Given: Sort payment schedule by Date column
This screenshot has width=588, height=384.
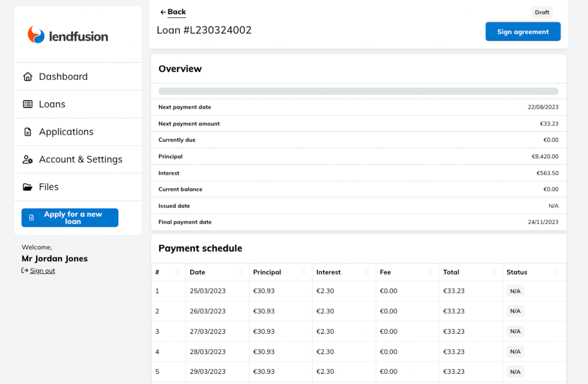Looking at the screenshot, I should coord(240,272).
